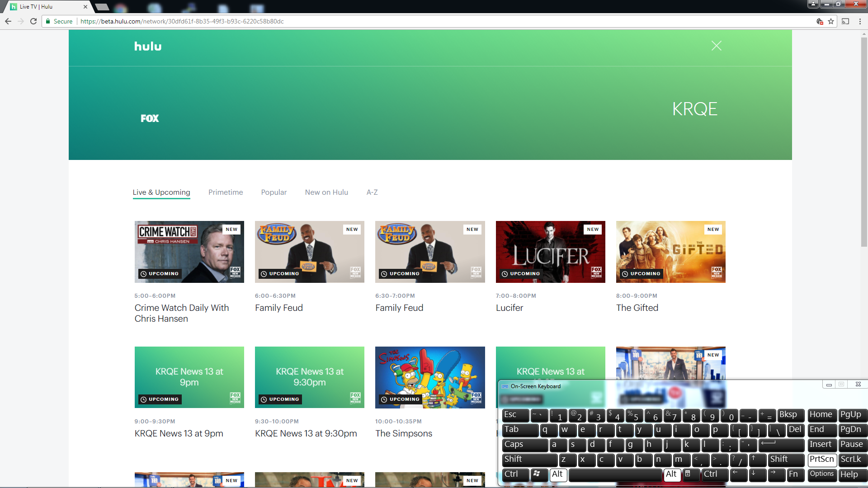Click the Secure padlock site info
The image size is (868, 488).
pos(59,21)
